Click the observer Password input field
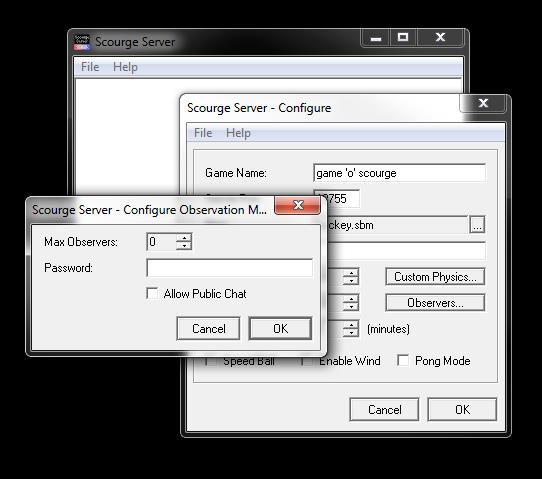 tap(230, 268)
